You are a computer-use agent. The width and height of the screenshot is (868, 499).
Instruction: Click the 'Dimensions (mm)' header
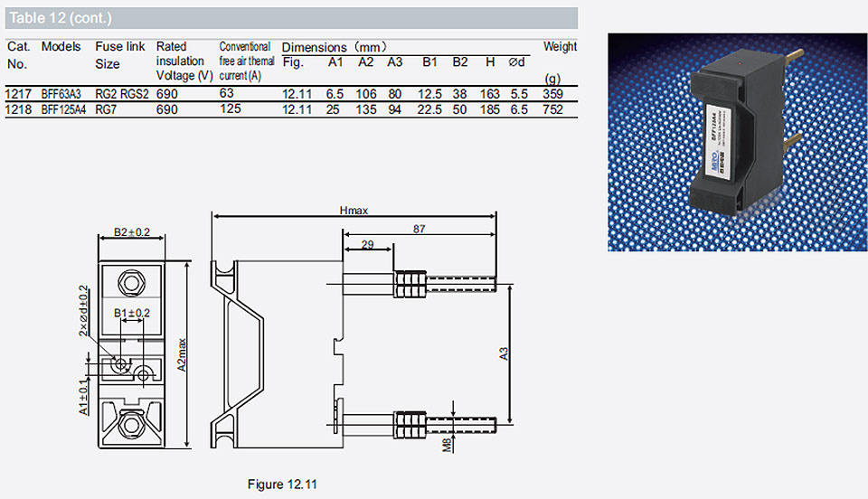point(335,47)
